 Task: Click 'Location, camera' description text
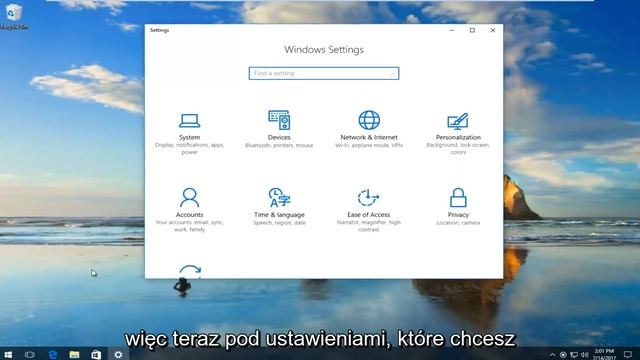coord(458,223)
